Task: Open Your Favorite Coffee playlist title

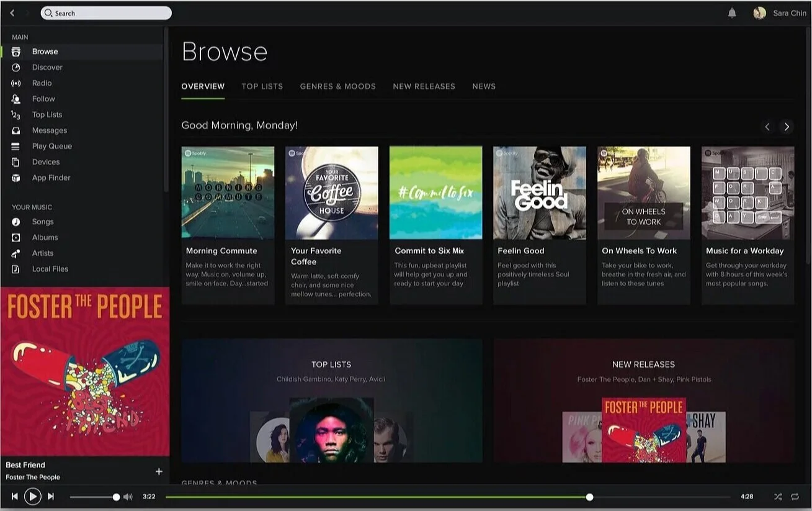Action: point(316,256)
